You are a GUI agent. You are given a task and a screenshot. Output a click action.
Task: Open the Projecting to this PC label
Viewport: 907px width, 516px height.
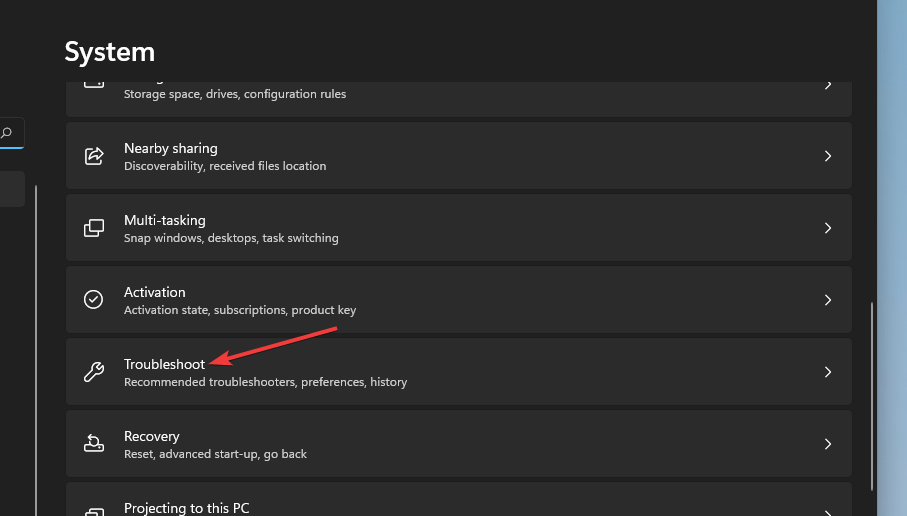[186, 508]
